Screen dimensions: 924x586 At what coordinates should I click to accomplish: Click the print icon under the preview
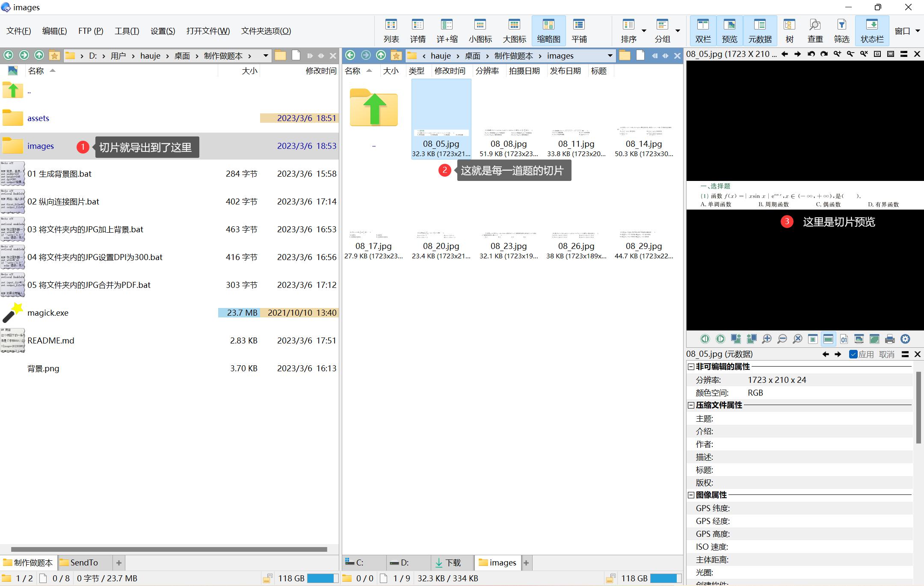tap(890, 339)
